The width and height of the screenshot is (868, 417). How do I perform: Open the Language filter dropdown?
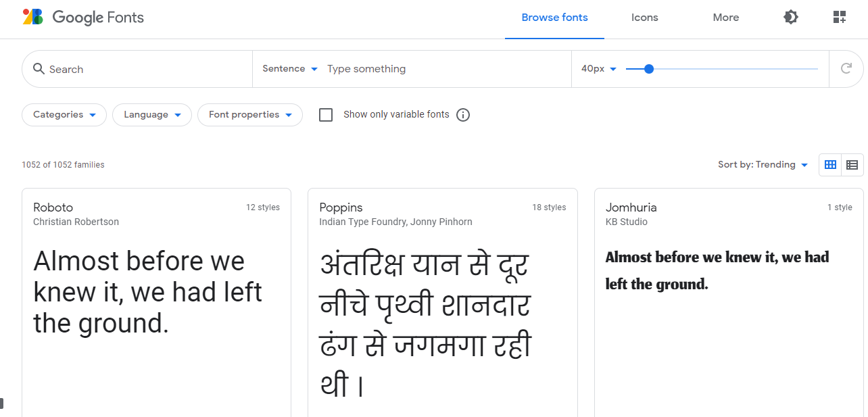152,115
